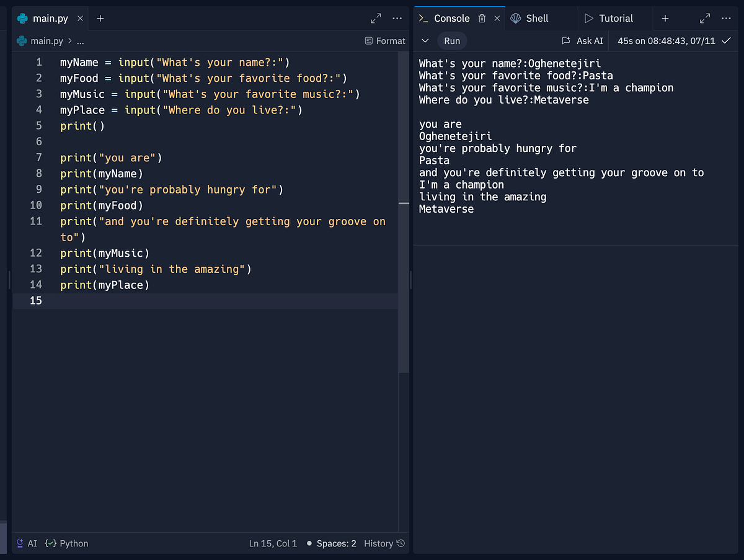Add a new pane beside Tutorial
Screen dimensions: 744x560
665,18
